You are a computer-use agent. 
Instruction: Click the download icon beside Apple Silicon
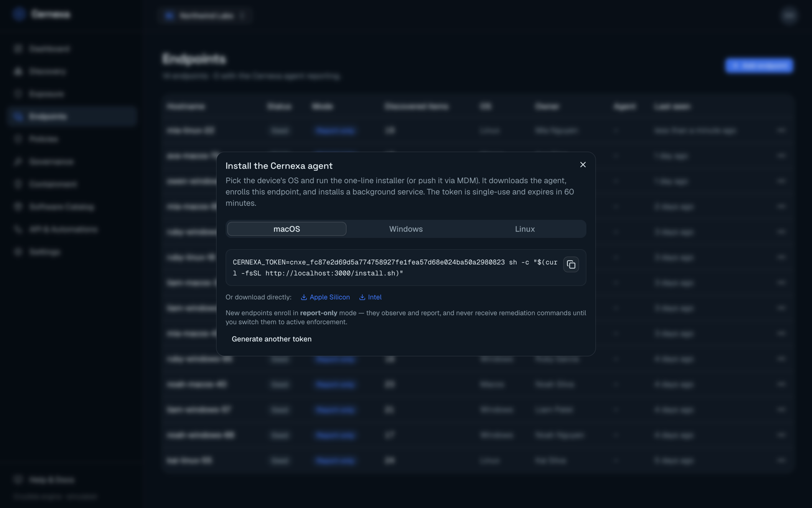[x=304, y=297]
